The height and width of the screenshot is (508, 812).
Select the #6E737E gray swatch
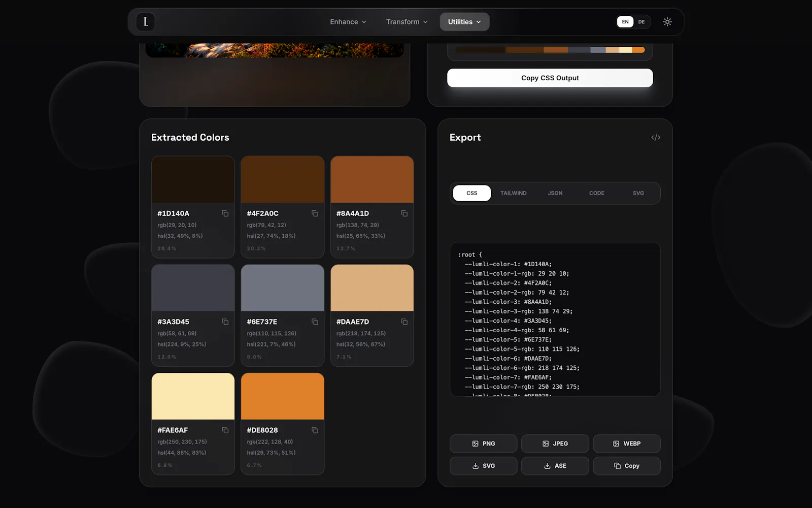[283, 288]
